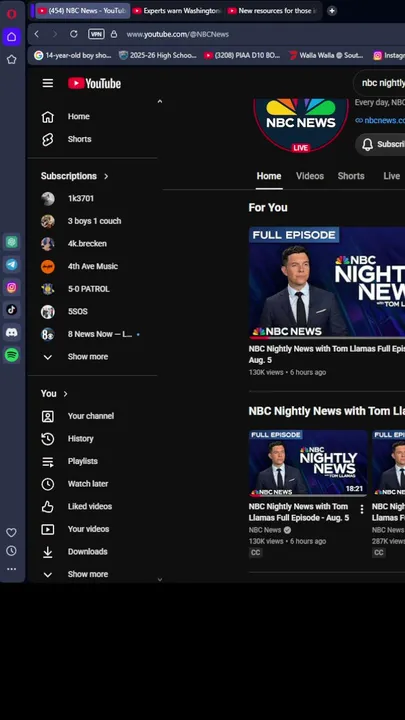The width and height of the screenshot is (405, 720).
Task: Go forward with browser forward arrow
Action: [x=55, y=34]
